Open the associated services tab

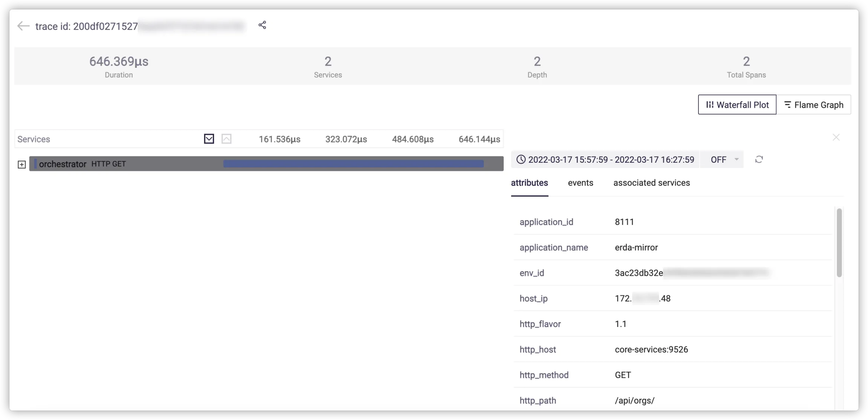tap(651, 183)
